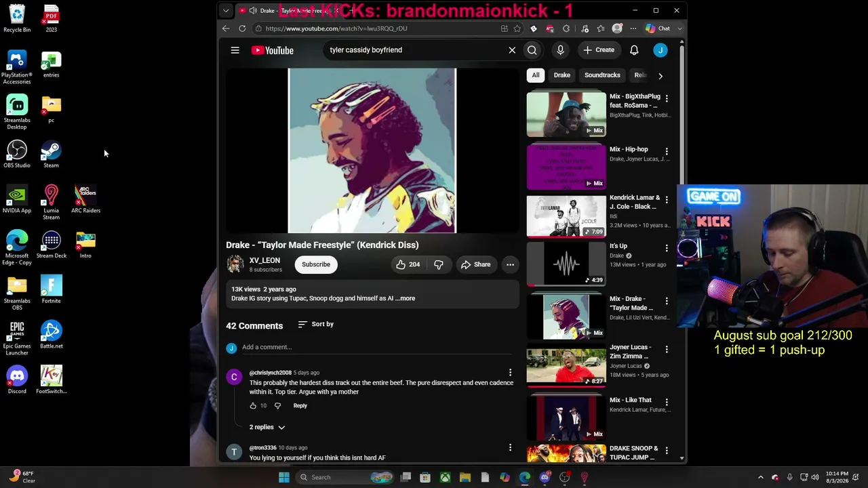Open the Kendrick Lamar & J. Cole video thumbnail
Screen dimensions: 868x488
coord(566,216)
